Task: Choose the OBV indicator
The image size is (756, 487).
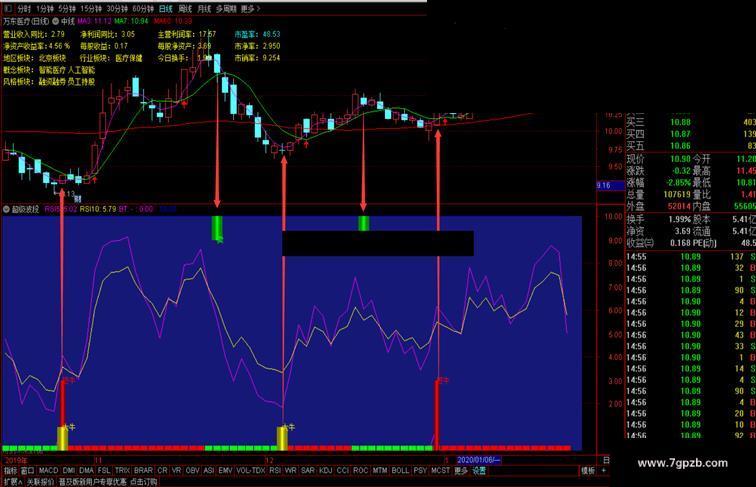Action: click(x=192, y=471)
